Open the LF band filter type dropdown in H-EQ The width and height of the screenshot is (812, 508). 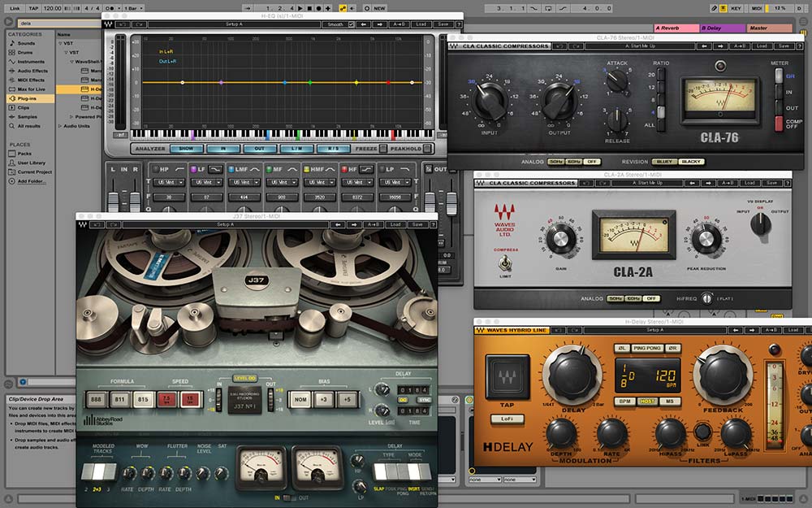click(206, 182)
